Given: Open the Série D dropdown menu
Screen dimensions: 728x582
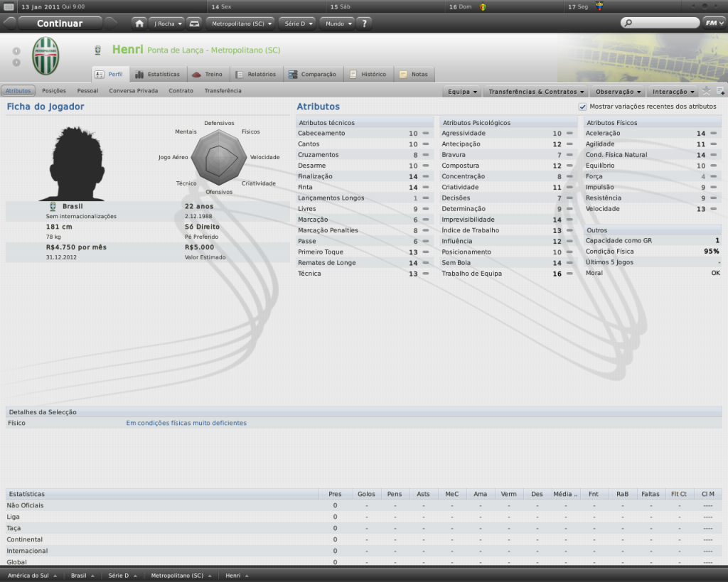Looking at the screenshot, I should (298, 23).
